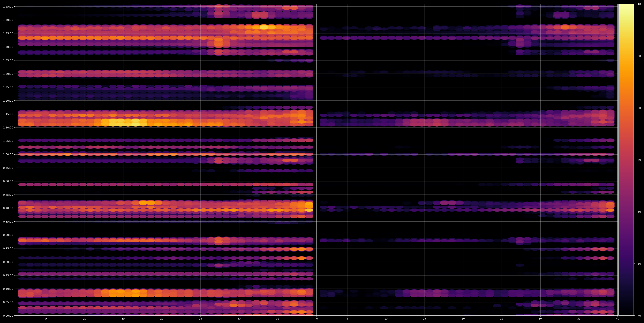Viewport: 644px width, 323px height.
Task: Click the 0:15:00 time axis label
Action: [x=8, y=275]
